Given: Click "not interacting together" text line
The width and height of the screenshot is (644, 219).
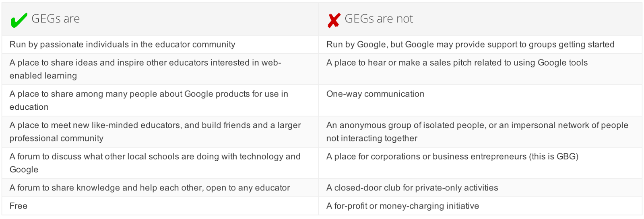Looking at the screenshot, I should pos(372,139).
